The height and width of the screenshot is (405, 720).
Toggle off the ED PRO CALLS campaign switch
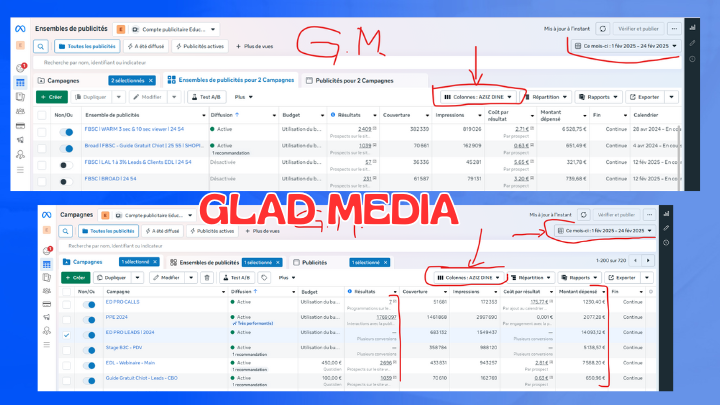[89, 305]
